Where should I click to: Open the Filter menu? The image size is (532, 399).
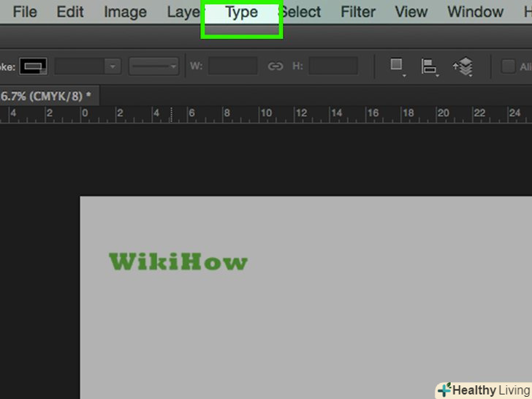click(358, 12)
